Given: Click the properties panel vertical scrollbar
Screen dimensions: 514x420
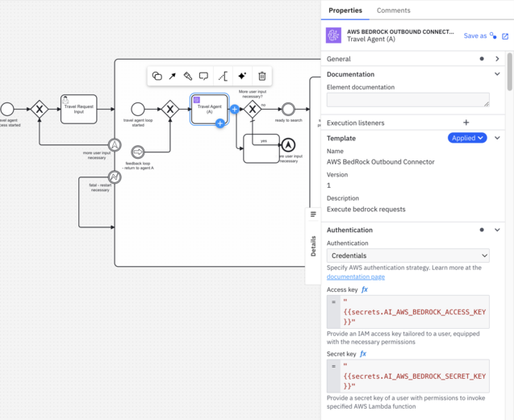Looking at the screenshot, I should click(510, 72).
